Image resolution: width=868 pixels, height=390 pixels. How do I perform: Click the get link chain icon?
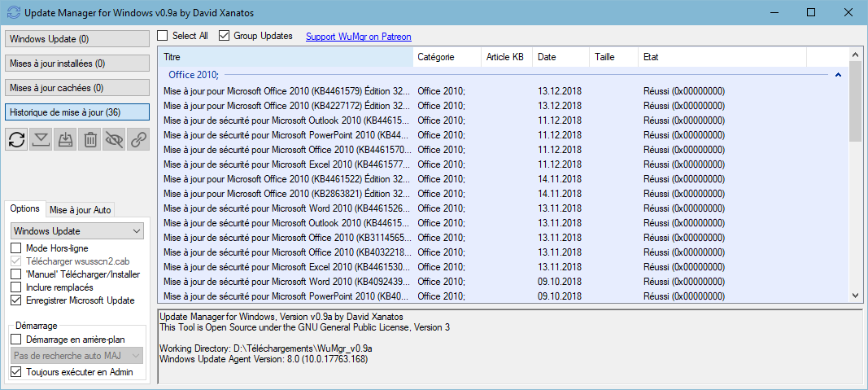[137, 139]
